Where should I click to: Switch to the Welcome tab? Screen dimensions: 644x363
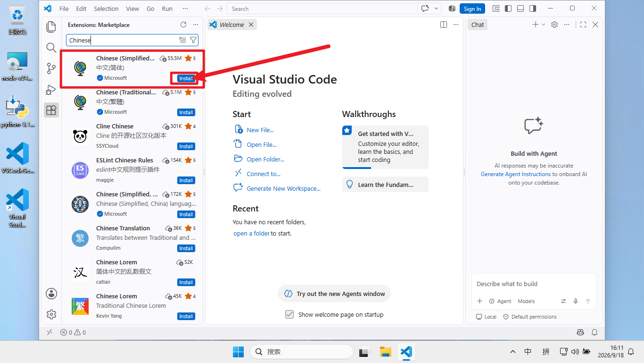click(x=231, y=25)
